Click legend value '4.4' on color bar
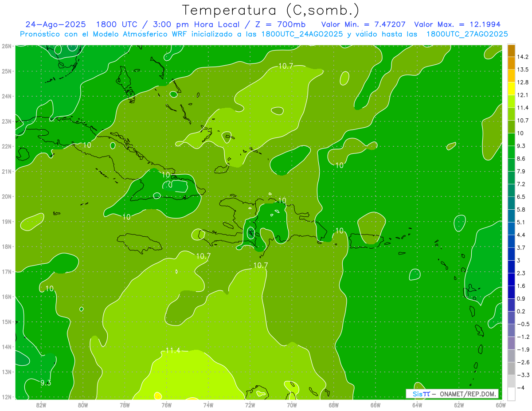The image size is (532, 411). point(521,235)
